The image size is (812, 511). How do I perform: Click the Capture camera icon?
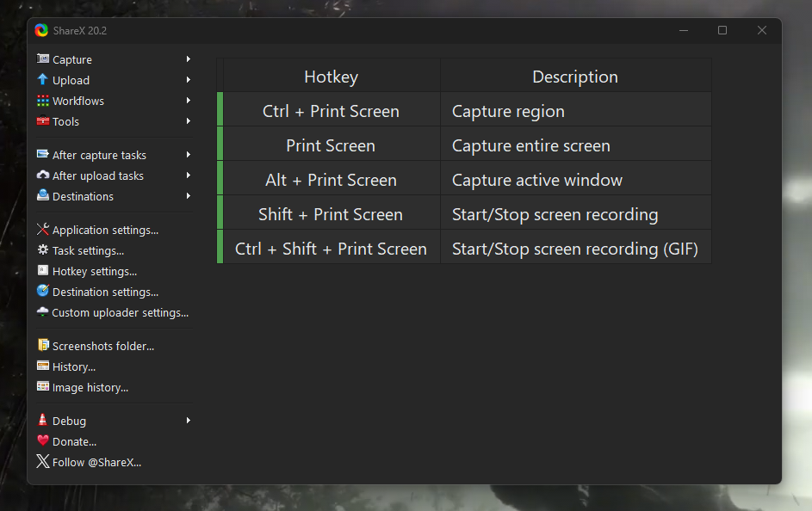(43, 59)
